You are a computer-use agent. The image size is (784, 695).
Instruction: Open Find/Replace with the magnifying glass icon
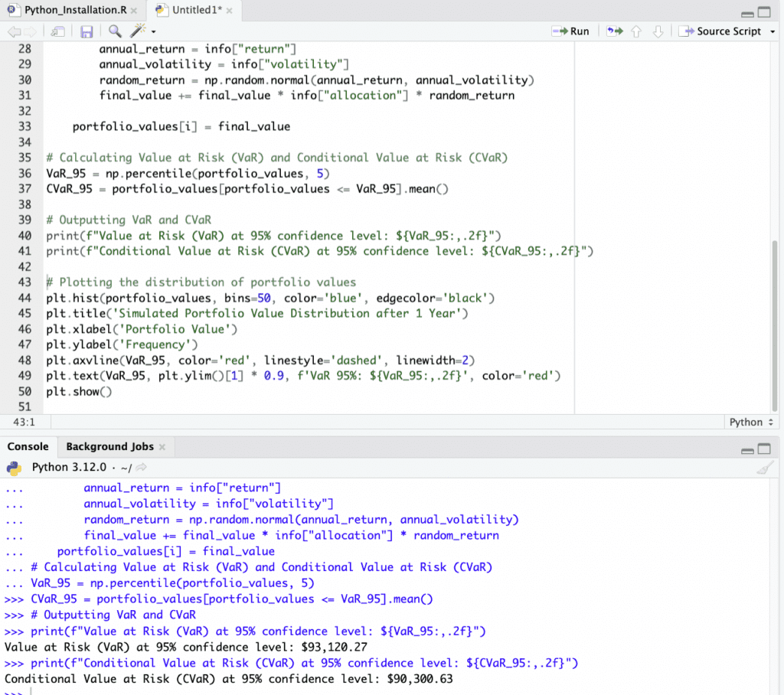coord(115,31)
